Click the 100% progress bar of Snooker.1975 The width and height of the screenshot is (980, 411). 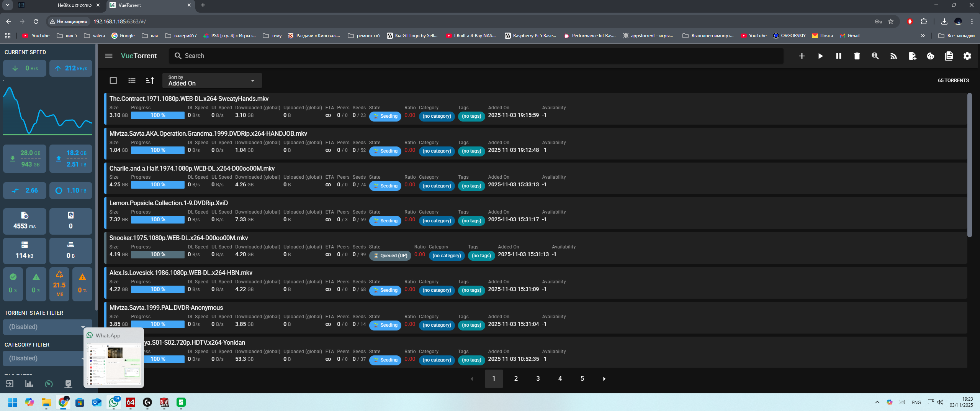click(157, 255)
